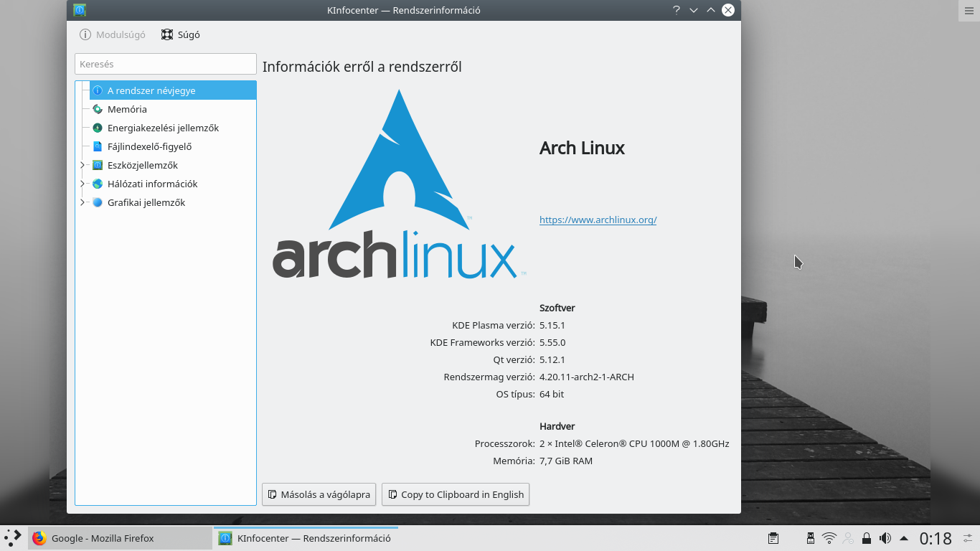Image resolution: width=980 pixels, height=551 pixels.
Task: Open the volume speaker tray icon
Action: [885, 538]
